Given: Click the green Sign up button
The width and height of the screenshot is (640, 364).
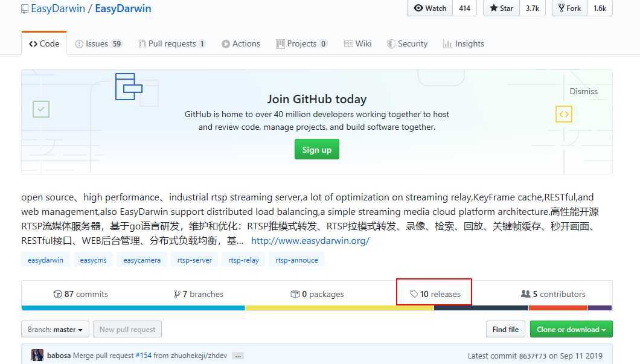Looking at the screenshot, I should [317, 149].
